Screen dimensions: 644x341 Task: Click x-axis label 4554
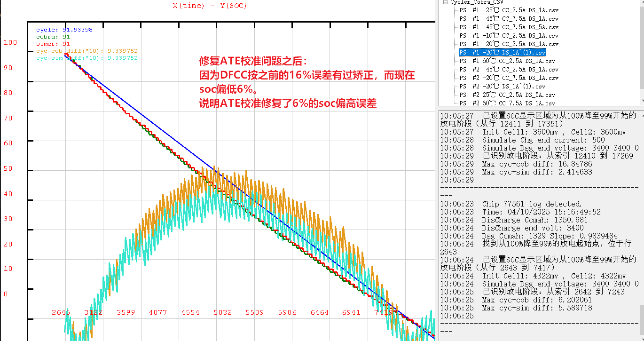coord(190,312)
